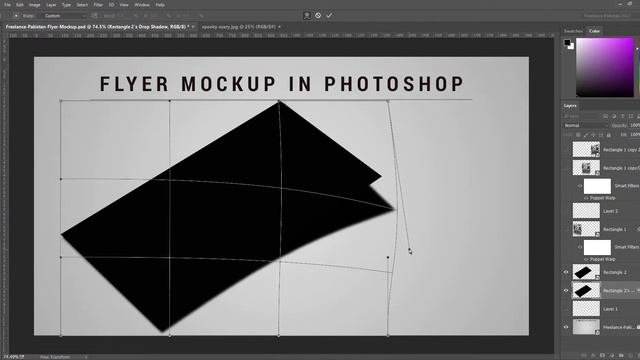This screenshot has height=360, width=640.
Task: Select the Rectangle 2 layer thumbnail
Action: click(x=586, y=272)
